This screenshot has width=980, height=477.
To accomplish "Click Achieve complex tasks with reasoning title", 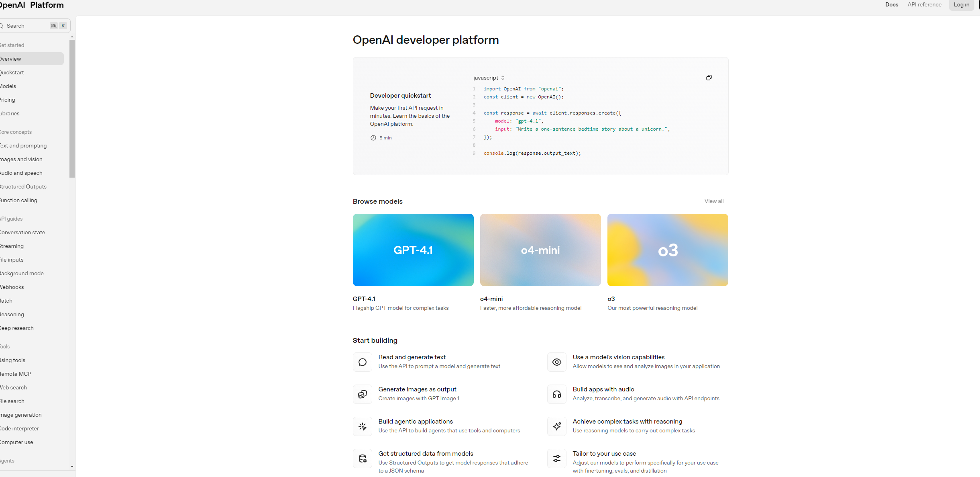I will (x=628, y=422).
